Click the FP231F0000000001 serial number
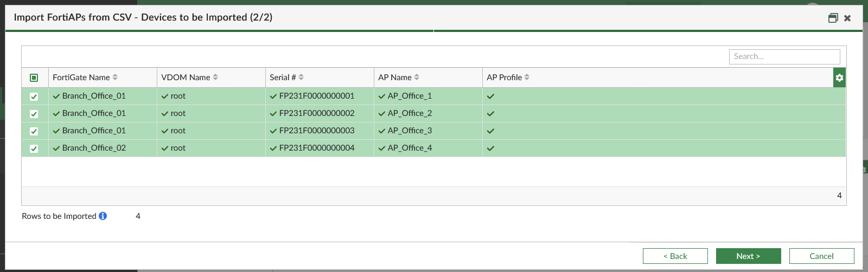 click(x=317, y=96)
